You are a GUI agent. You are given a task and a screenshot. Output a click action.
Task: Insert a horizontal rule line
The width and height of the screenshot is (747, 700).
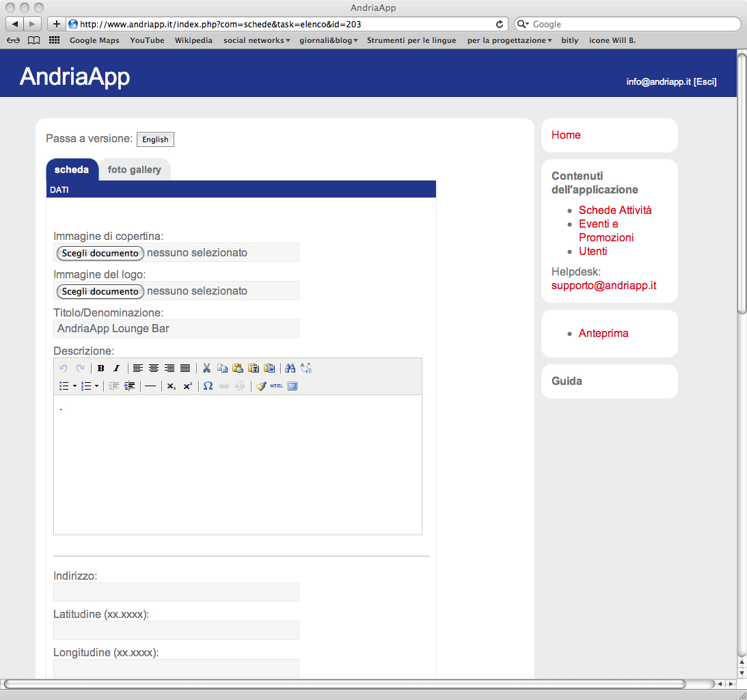coord(150,386)
